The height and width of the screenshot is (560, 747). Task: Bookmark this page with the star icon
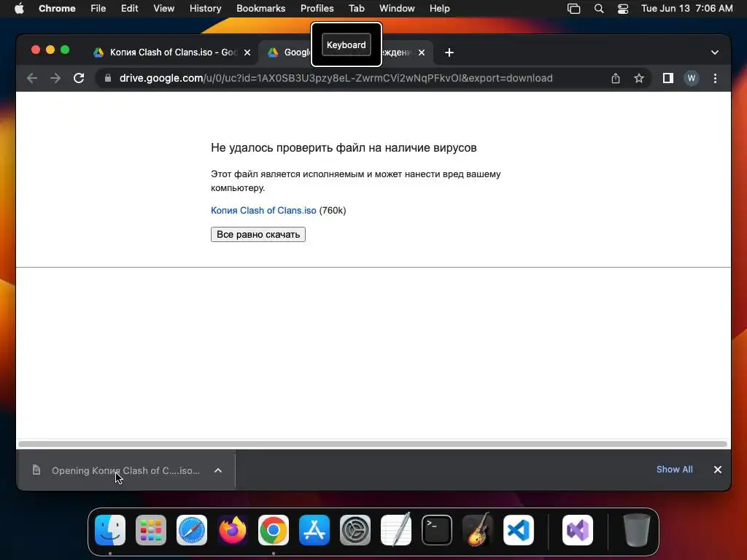coord(639,78)
